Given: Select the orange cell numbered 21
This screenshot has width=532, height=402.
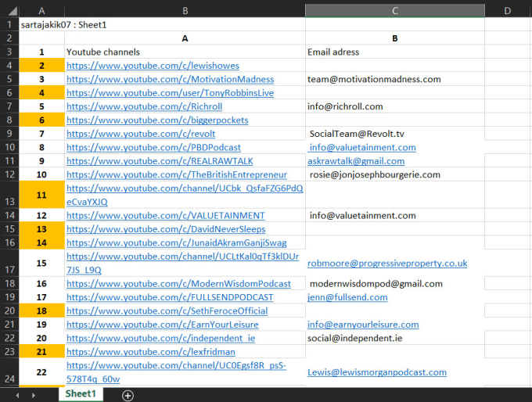Looking at the screenshot, I should pyautogui.click(x=41, y=351).
